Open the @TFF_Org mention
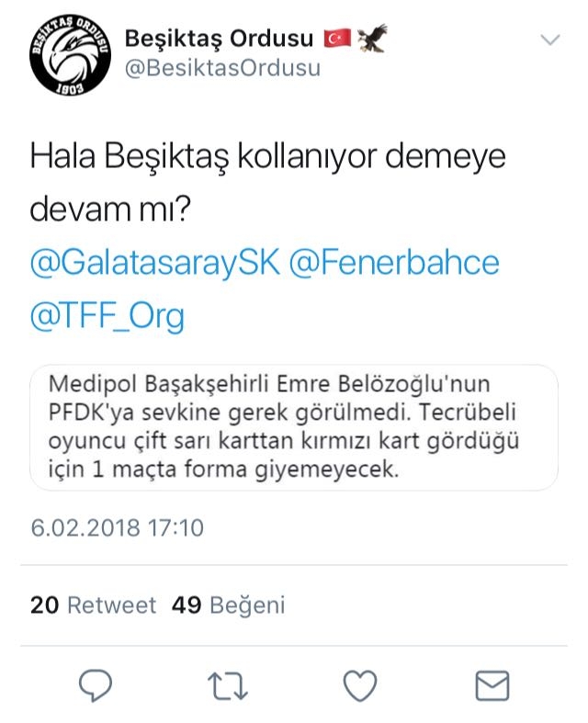The height and width of the screenshot is (723, 588). coord(107,315)
